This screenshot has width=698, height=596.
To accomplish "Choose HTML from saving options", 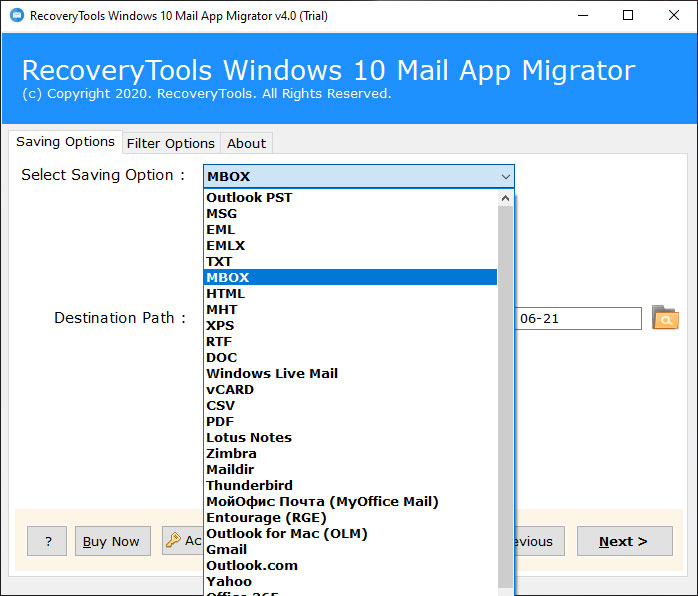I will [x=350, y=293].
